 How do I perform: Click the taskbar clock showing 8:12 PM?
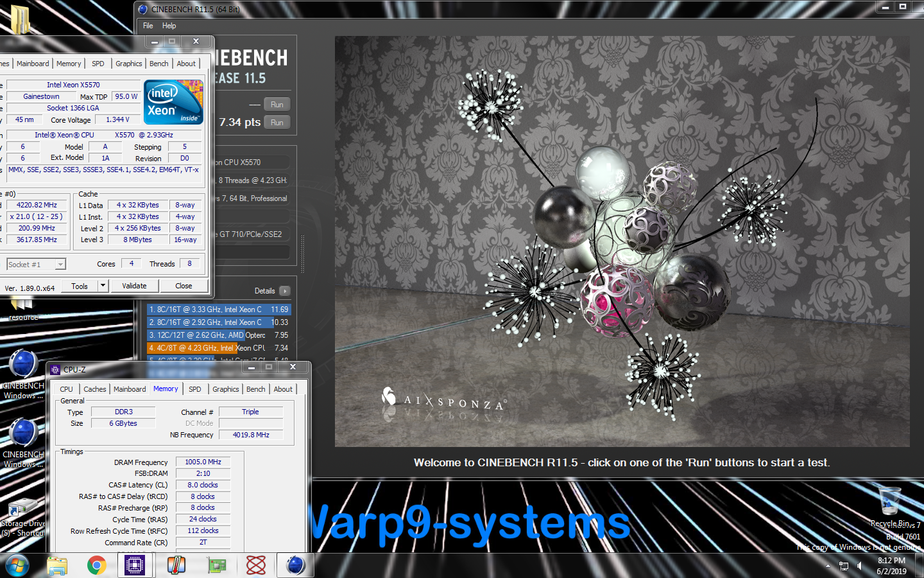point(891,566)
